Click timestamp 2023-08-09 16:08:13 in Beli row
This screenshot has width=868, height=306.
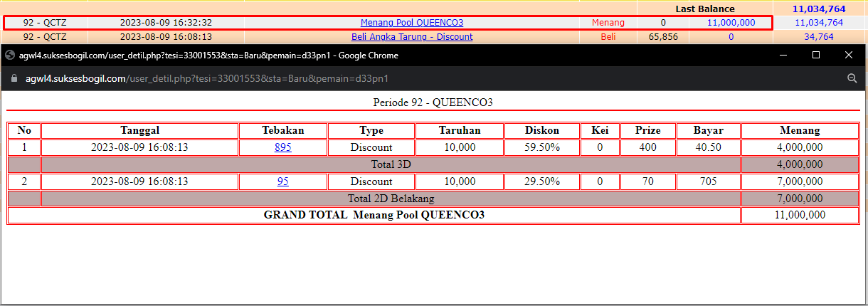point(166,36)
